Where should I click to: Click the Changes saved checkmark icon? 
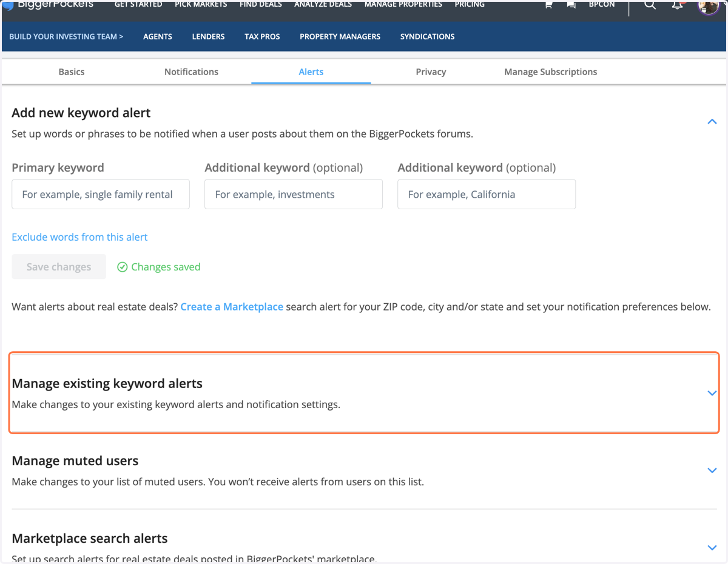pyautogui.click(x=122, y=267)
